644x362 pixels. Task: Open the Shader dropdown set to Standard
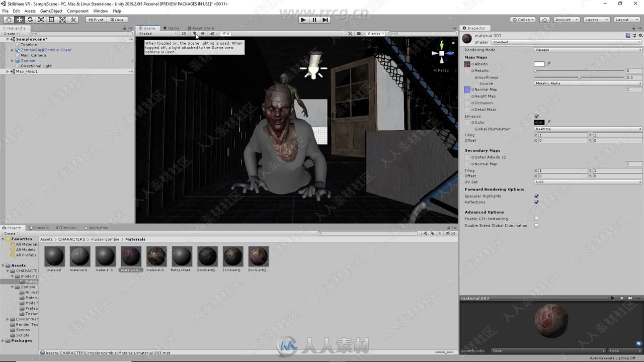coord(567,42)
